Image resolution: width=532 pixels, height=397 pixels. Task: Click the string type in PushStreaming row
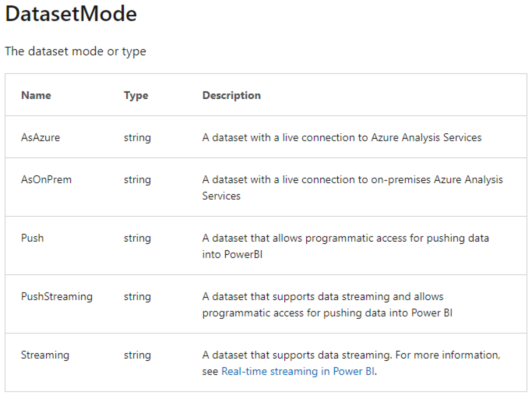[137, 297]
